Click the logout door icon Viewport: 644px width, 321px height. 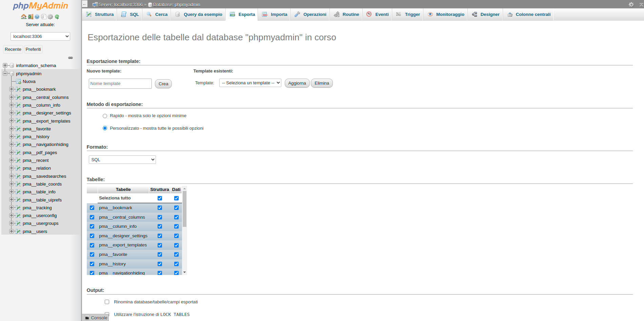coord(31,17)
